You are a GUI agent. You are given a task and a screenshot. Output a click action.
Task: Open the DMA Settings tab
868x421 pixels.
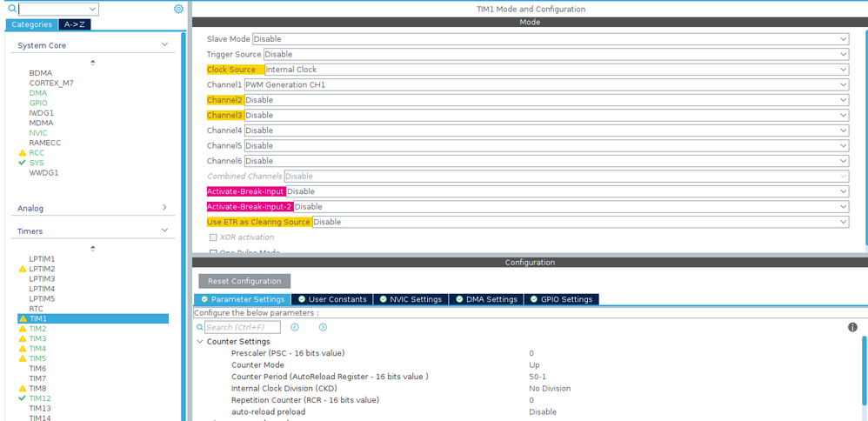tap(486, 299)
